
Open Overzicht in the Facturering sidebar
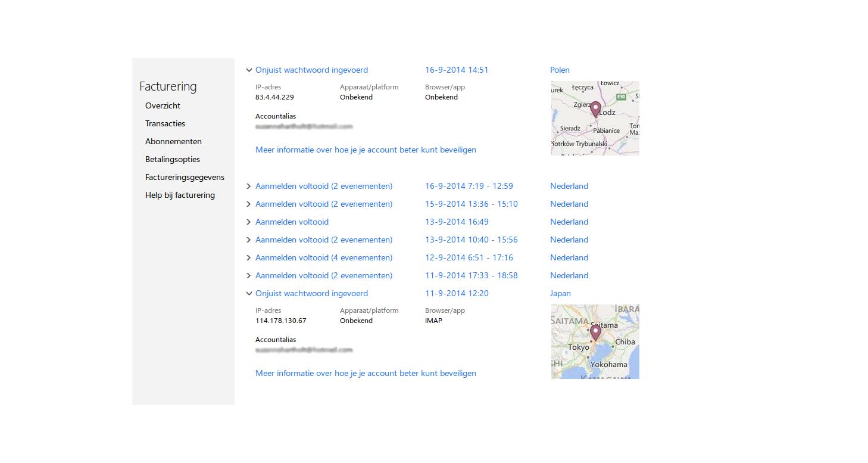(163, 105)
